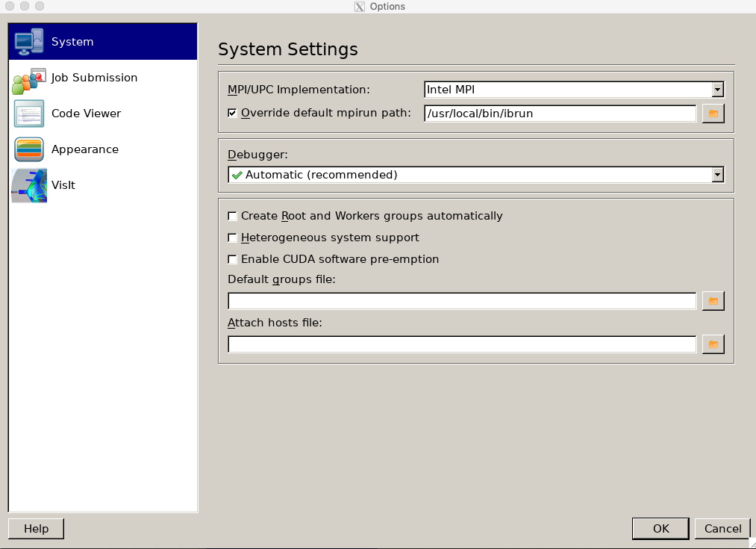Click the Code Viewer document icon
Screen dimensions: 756x549
[29, 114]
